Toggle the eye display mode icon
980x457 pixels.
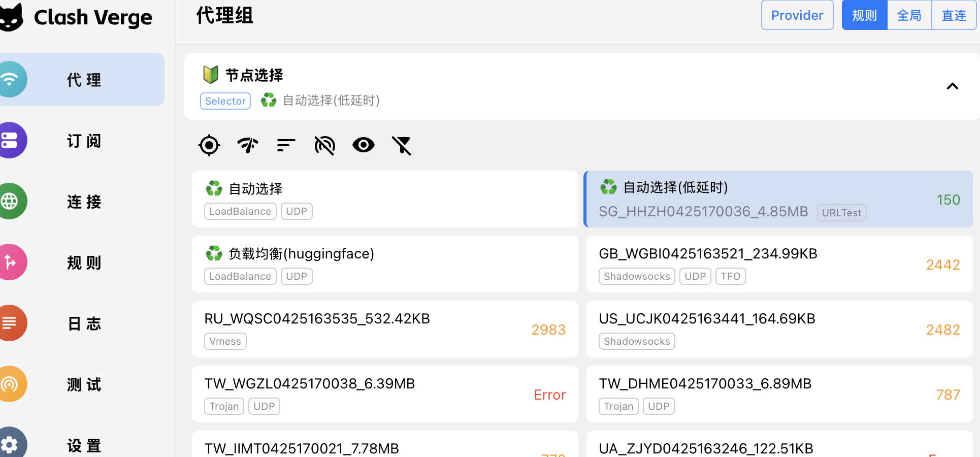(x=364, y=145)
